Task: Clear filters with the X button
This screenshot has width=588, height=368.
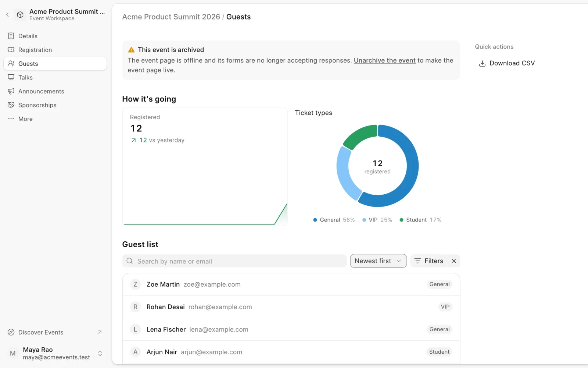Action: [x=454, y=261]
